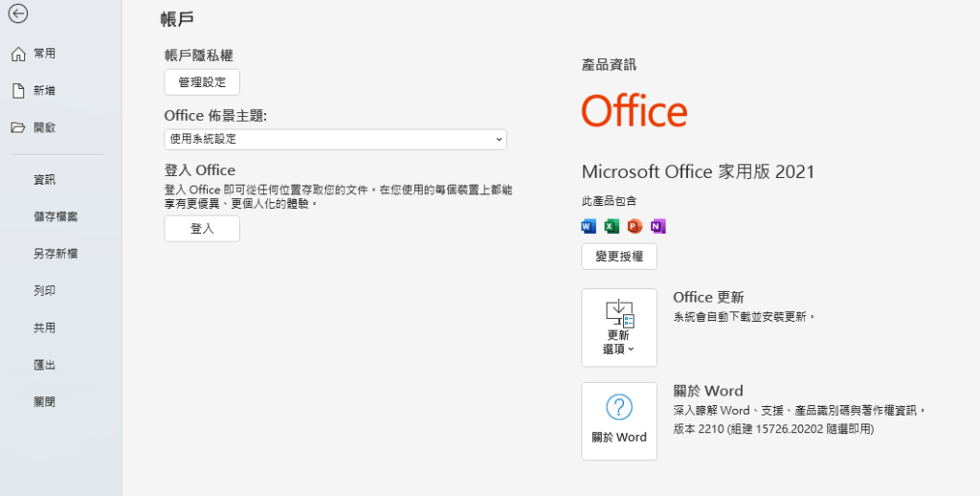Select 儲存檔案 in the sidebar
The image size is (980, 496).
(x=56, y=216)
